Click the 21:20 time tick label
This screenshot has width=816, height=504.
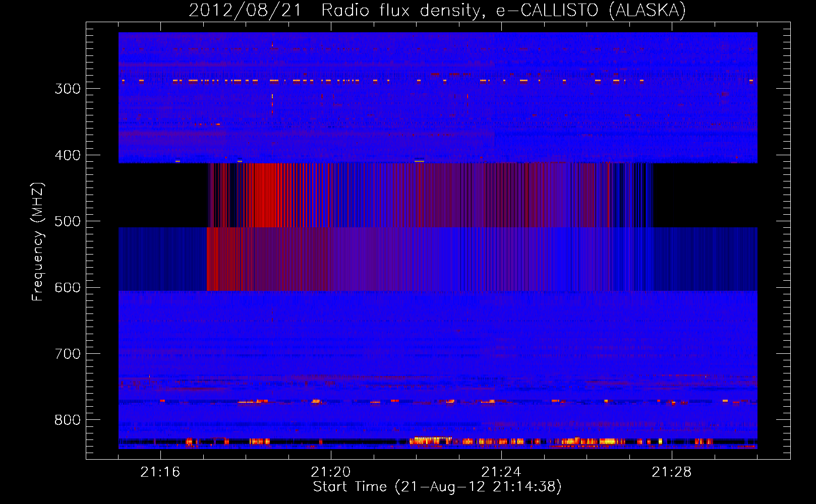coord(331,472)
